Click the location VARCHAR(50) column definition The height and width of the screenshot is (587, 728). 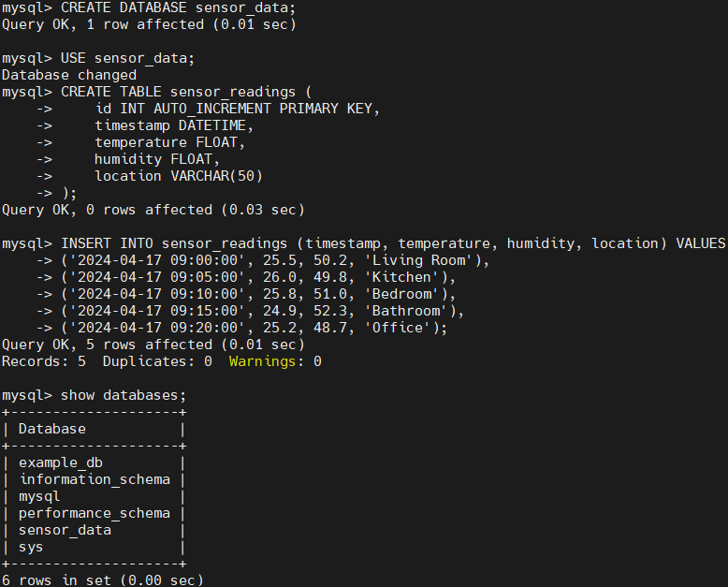coord(179,176)
